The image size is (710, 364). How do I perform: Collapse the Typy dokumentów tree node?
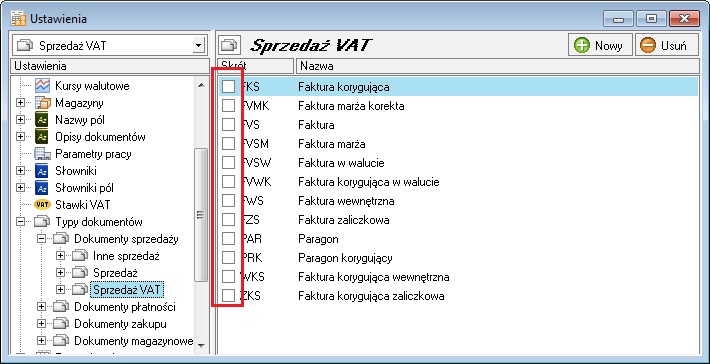coord(20,222)
